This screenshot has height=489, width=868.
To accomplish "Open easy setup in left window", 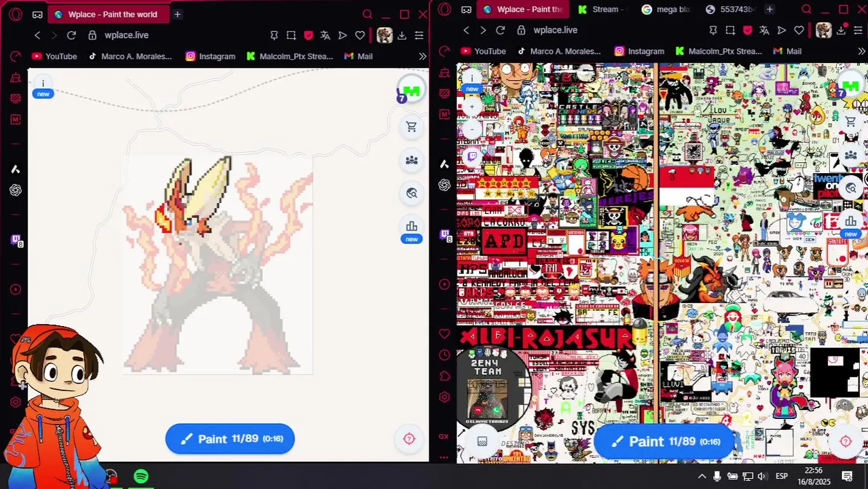I will click(x=418, y=35).
